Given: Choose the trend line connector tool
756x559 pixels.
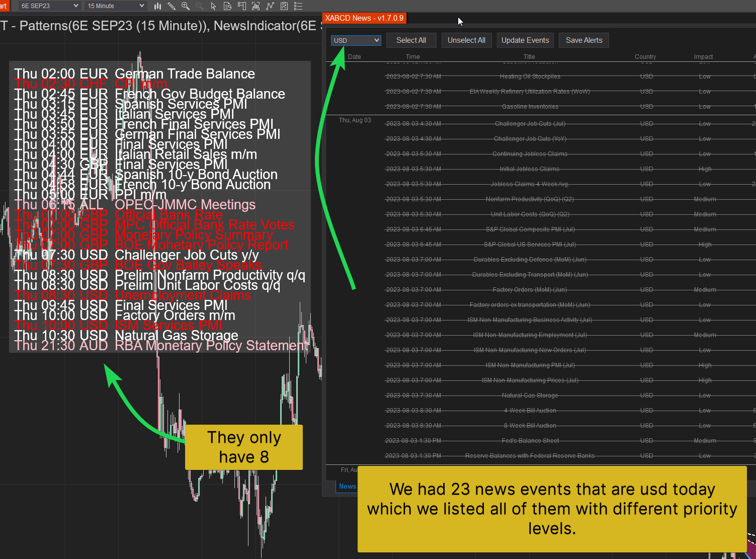Looking at the screenshot, I should pyautogui.click(x=270, y=6).
